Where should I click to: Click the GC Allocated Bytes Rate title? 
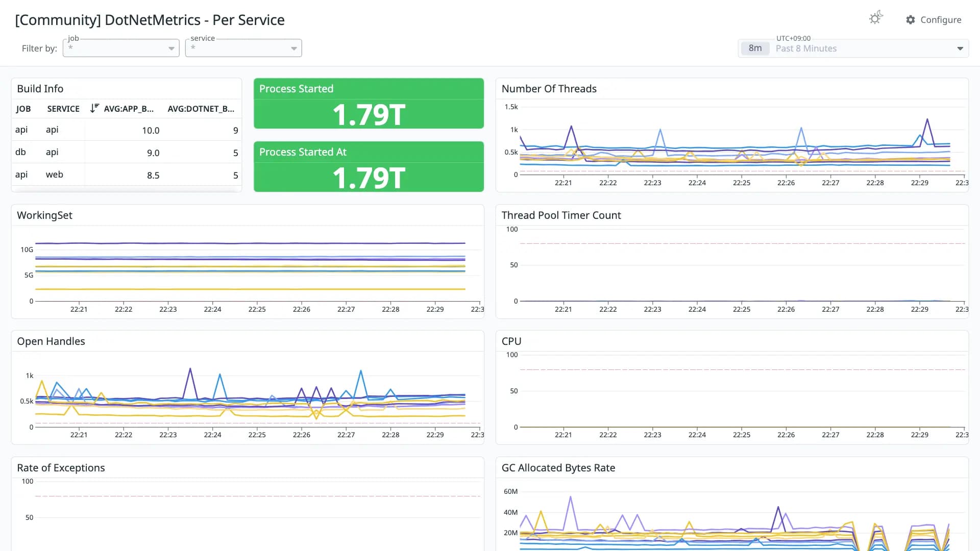(558, 468)
